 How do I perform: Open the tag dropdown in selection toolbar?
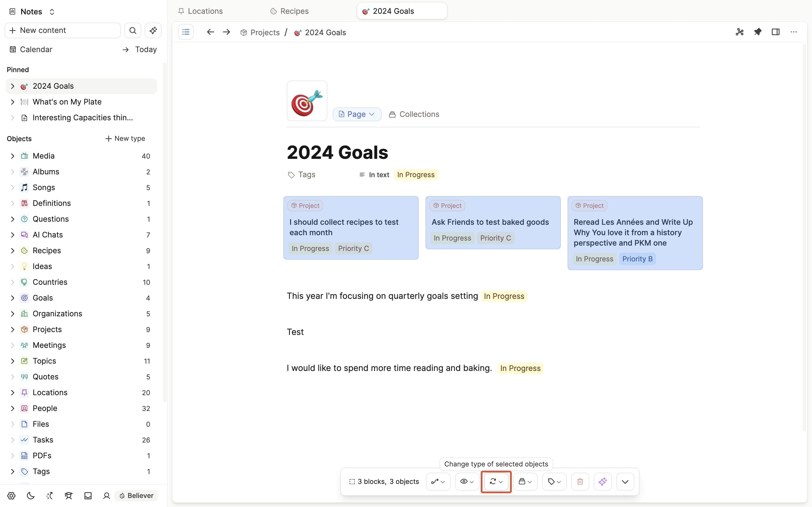tap(554, 482)
